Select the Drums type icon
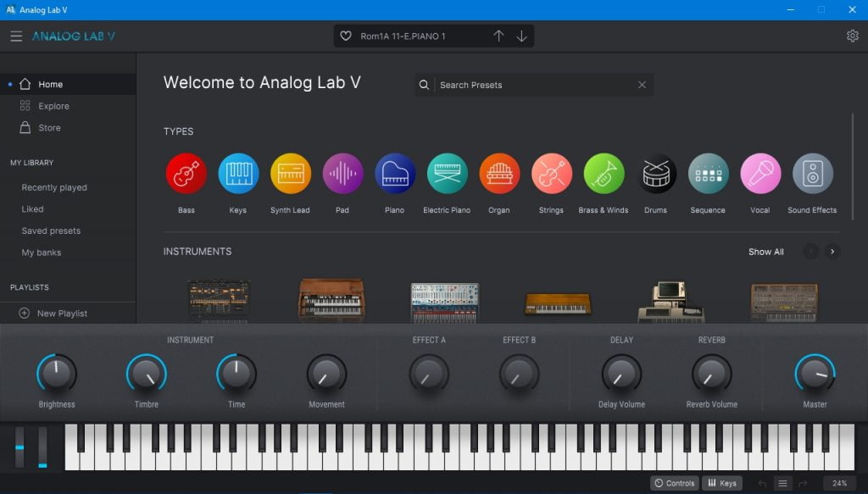 656,174
